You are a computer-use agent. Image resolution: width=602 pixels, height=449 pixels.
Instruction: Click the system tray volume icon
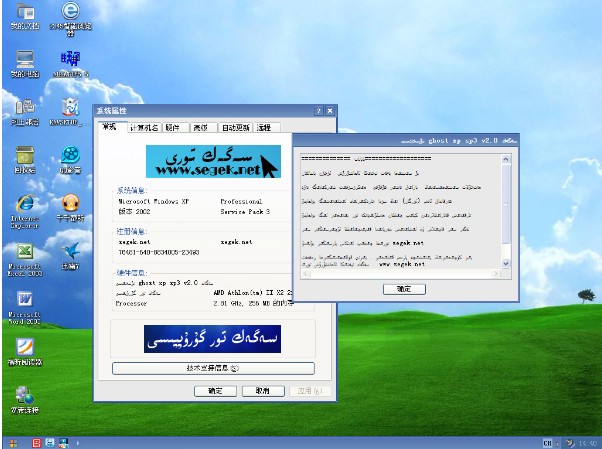click(x=571, y=443)
